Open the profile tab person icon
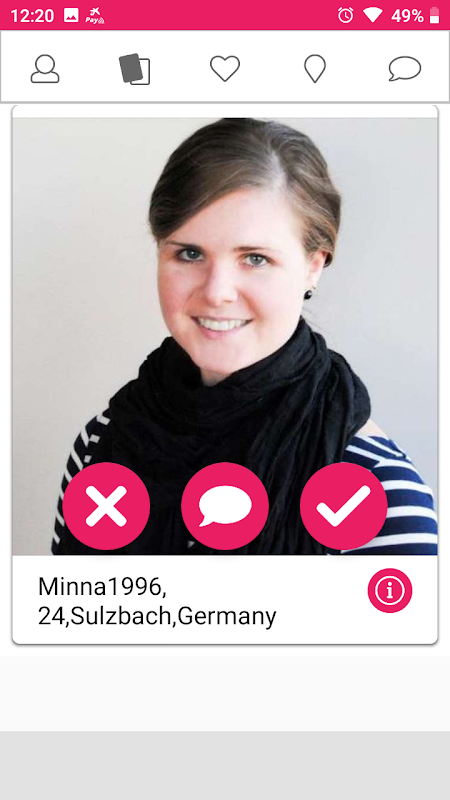Viewport: 450px width, 800px height. (x=45, y=69)
